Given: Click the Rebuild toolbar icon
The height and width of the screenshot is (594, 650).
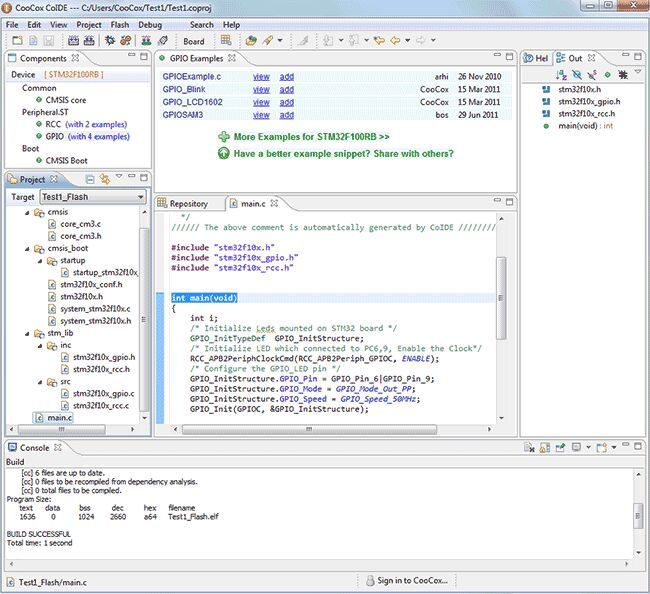Looking at the screenshot, I should [89, 40].
